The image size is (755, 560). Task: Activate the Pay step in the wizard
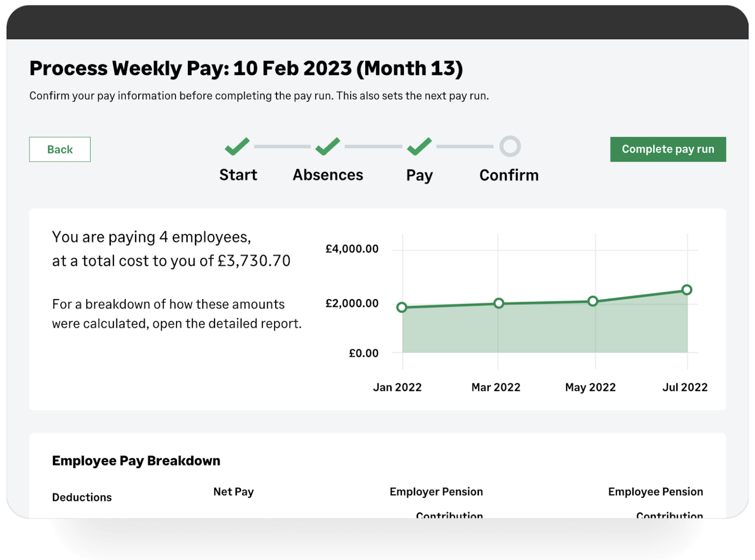418,175
